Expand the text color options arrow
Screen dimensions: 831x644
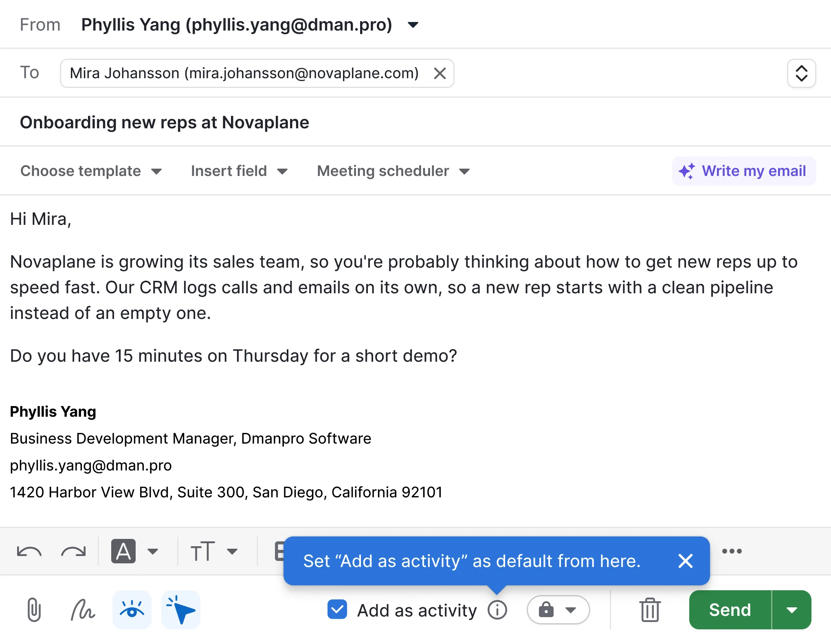153,552
